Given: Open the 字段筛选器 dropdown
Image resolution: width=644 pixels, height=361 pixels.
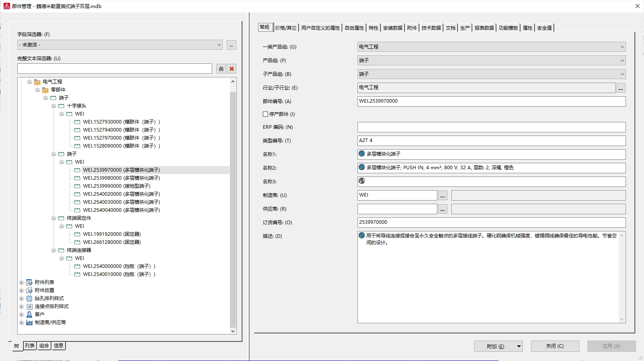Looking at the screenshot, I should click(219, 45).
